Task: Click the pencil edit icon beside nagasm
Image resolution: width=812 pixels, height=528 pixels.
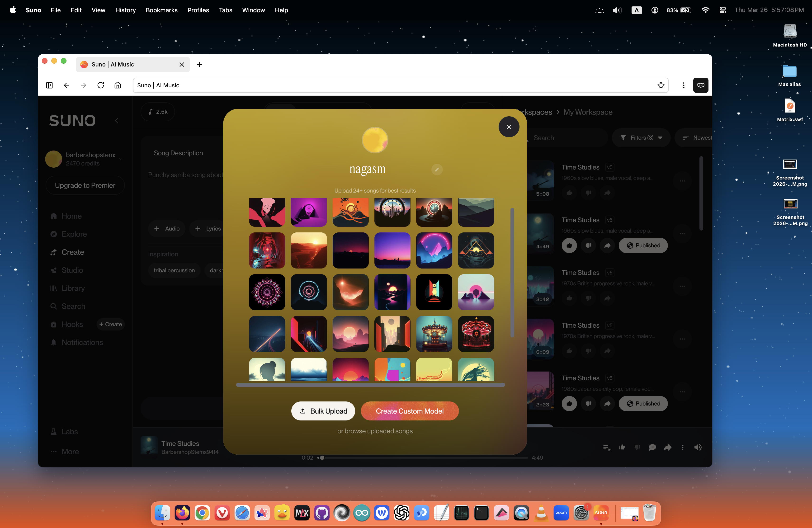Action: pyautogui.click(x=437, y=169)
